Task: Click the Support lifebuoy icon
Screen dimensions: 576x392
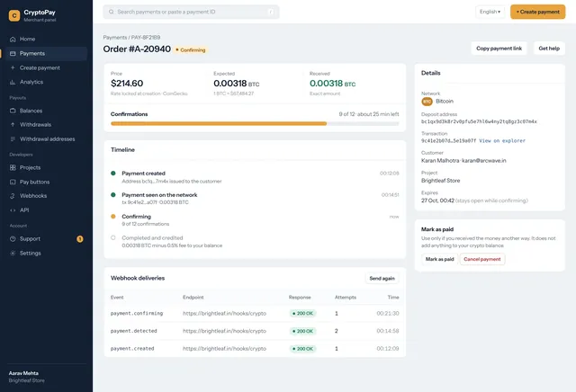Action: click(13, 239)
